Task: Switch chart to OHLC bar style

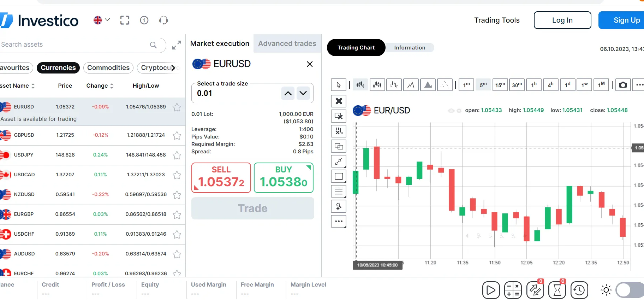Action: [x=394, y=85]
